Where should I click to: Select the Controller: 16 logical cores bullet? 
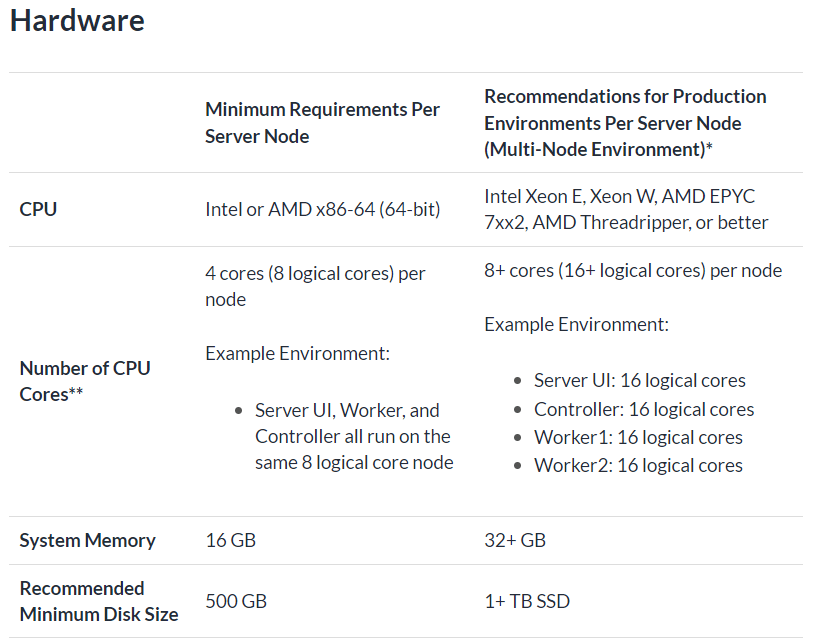(x=644, y=409)
